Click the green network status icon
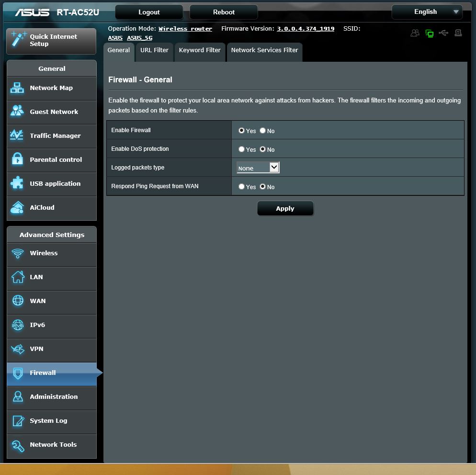This screenshot has width=476, height=475. tap(429, 33)
